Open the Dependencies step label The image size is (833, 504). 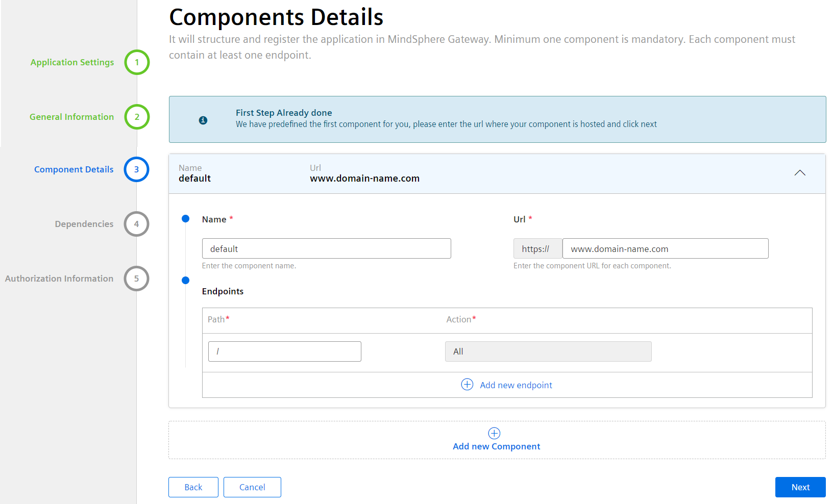[x=84, y=224]
